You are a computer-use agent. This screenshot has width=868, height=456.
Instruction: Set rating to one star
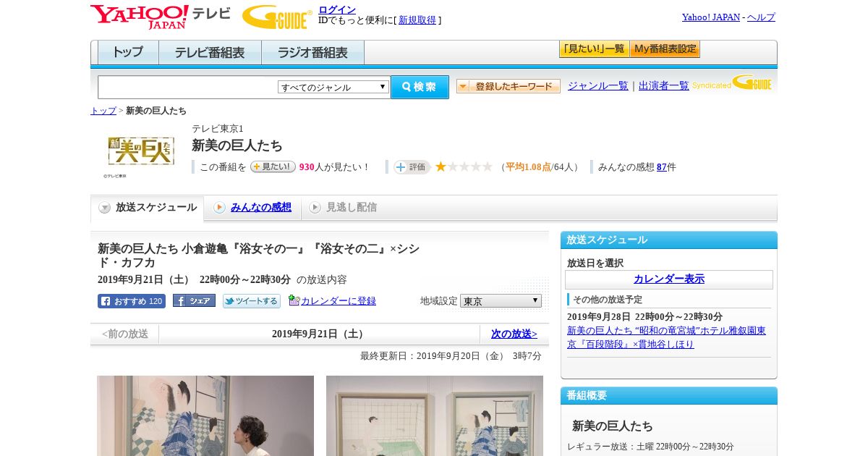[441, 166]
